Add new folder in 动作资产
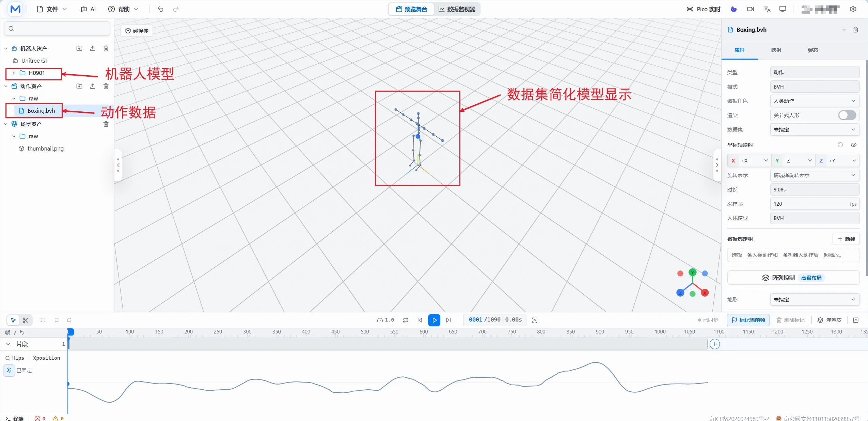 point(79,86)
